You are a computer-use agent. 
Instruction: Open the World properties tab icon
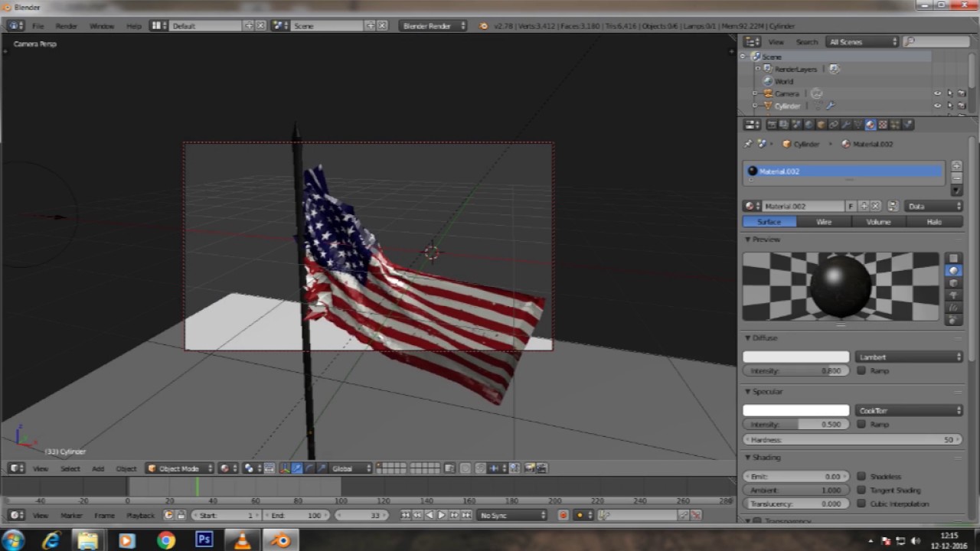pos(809,124)
